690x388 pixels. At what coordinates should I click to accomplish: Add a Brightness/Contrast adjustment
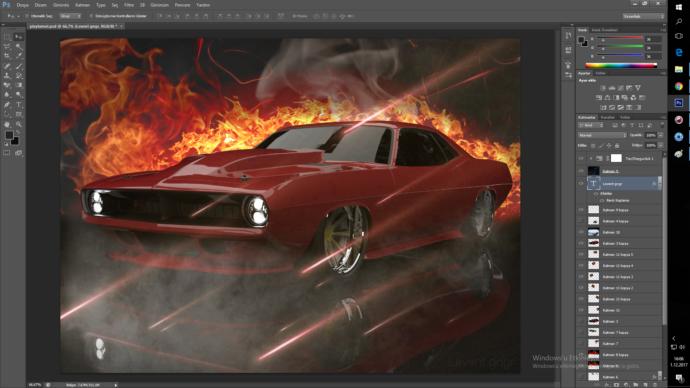click(603, 88)
